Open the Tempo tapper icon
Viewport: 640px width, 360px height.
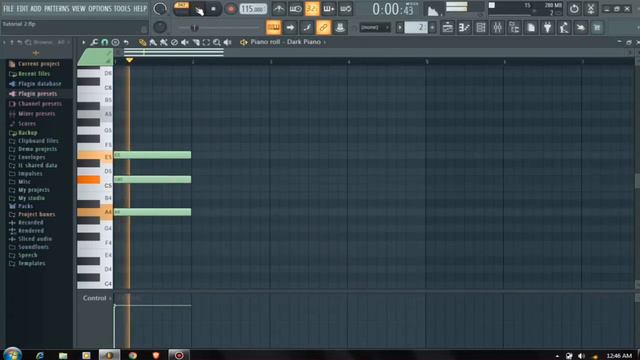coord(564,28)
